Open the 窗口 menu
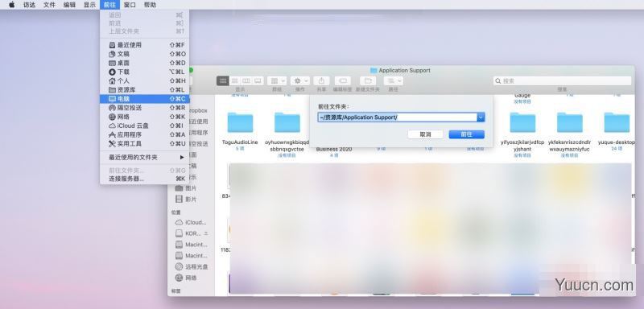 [130, 5]
